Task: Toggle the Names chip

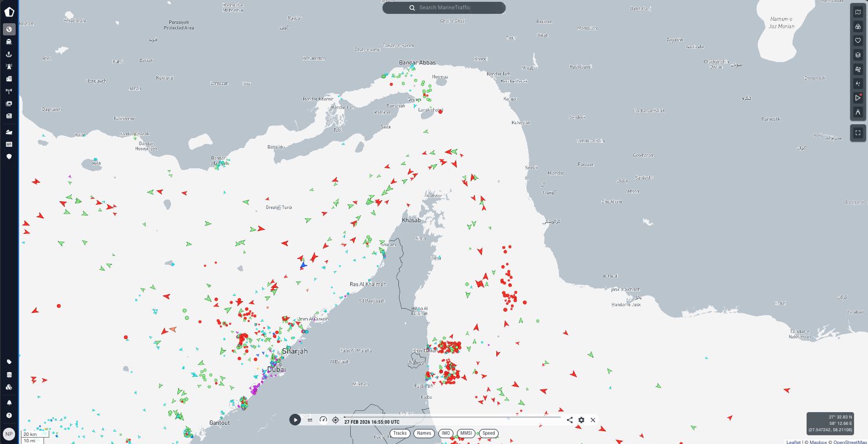Action: pos(424,433)
